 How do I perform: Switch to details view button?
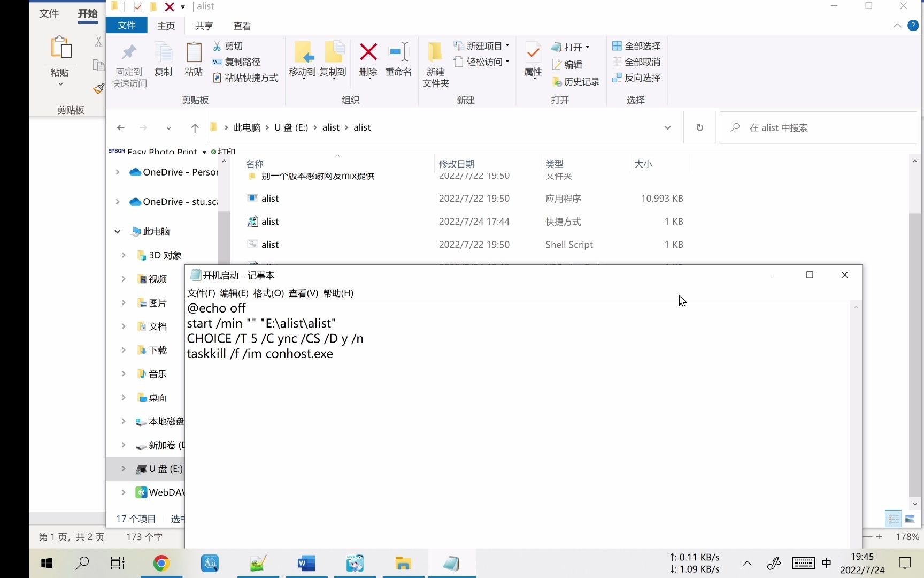894,519
